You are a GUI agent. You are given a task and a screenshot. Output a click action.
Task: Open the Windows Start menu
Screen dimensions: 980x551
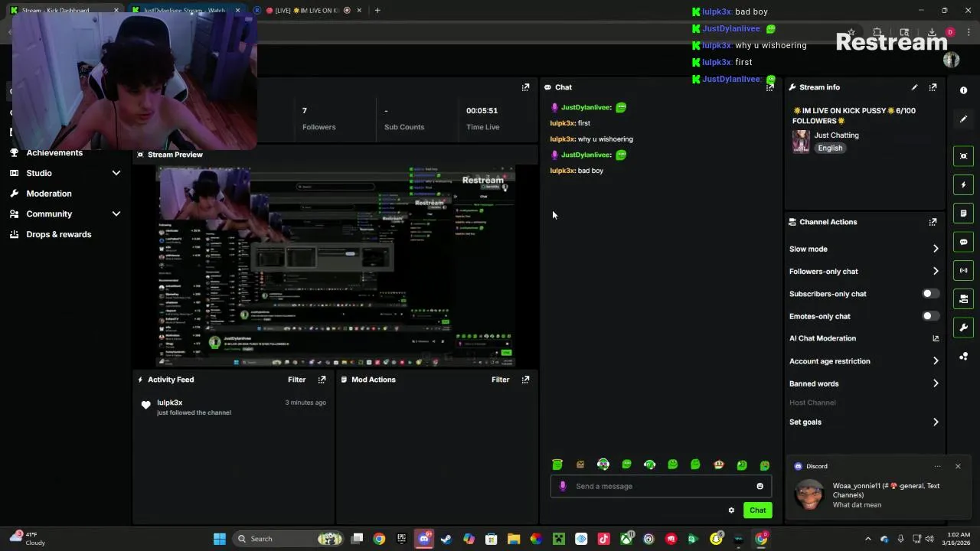(x=220, y=539)
